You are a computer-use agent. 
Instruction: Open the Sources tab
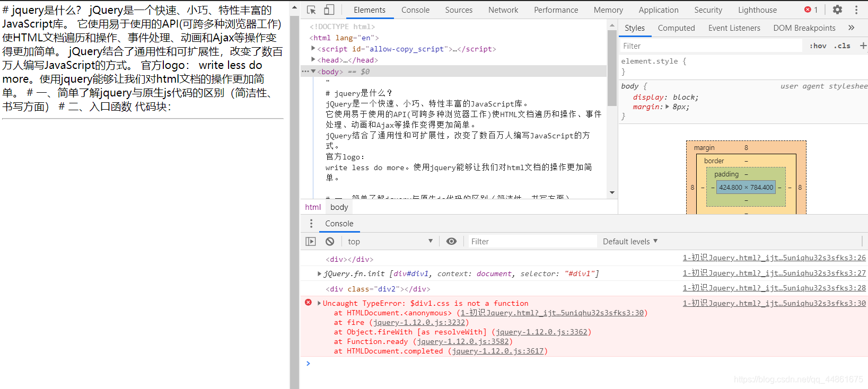[459, 10]
